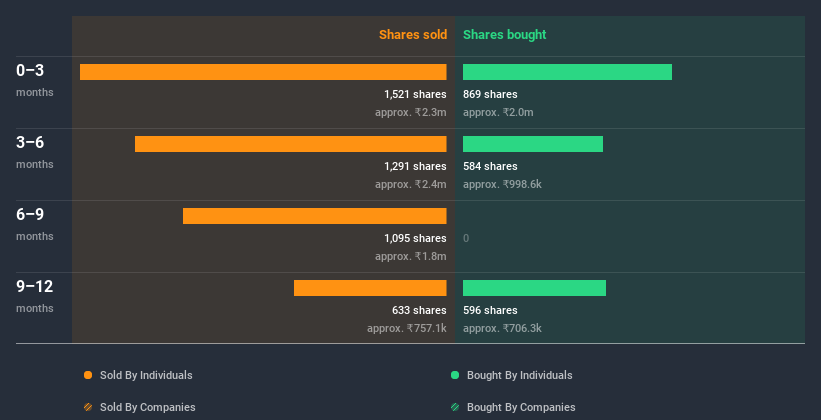Viewport: 821px width, 420px height.
Task: Click the approx. ₹757.1k sold amount
Action: pyautogui.click(x=407, y=328)
